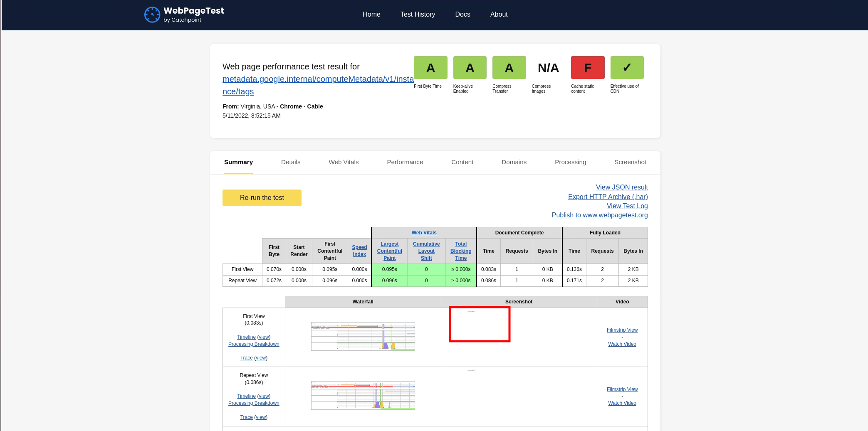The height and width of the screenshot is (431, 868).
Task: Click the F grade for Cache static content
Action: [587, 67]
